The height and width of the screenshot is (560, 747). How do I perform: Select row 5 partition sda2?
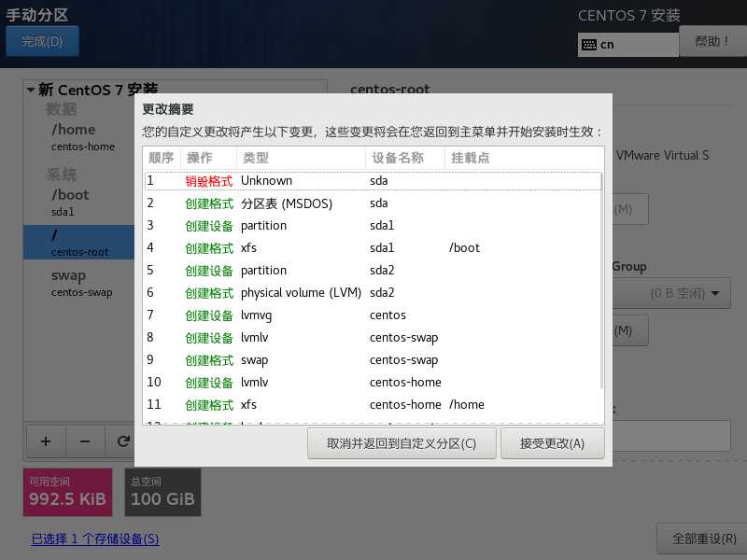pyautogui.click(x=373, y=271)
